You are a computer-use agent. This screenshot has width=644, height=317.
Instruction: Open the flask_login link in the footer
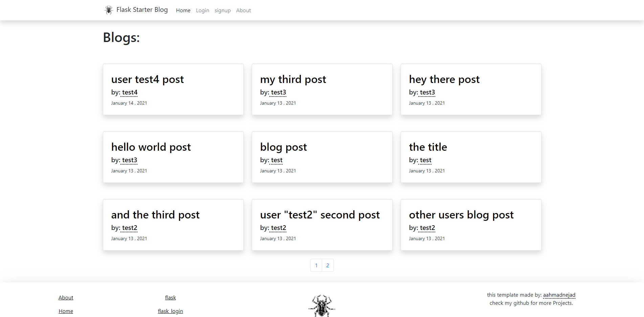170,311
